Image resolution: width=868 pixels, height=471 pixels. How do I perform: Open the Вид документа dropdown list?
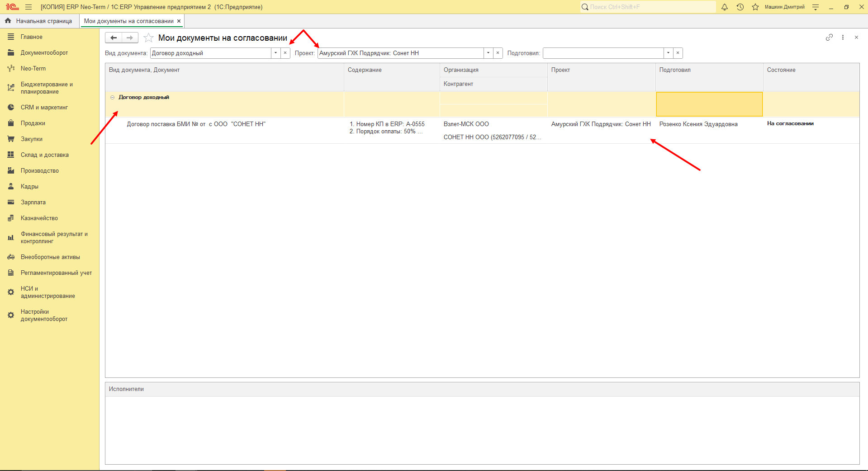(x=275, y=53)
